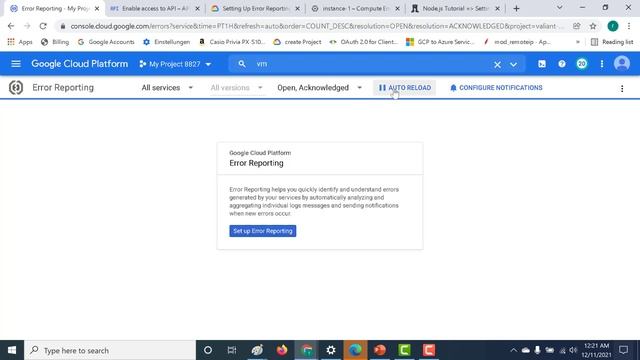Open the All services dropdown
This screenshot has height=360, width=640.
click(x=167, y=88)
